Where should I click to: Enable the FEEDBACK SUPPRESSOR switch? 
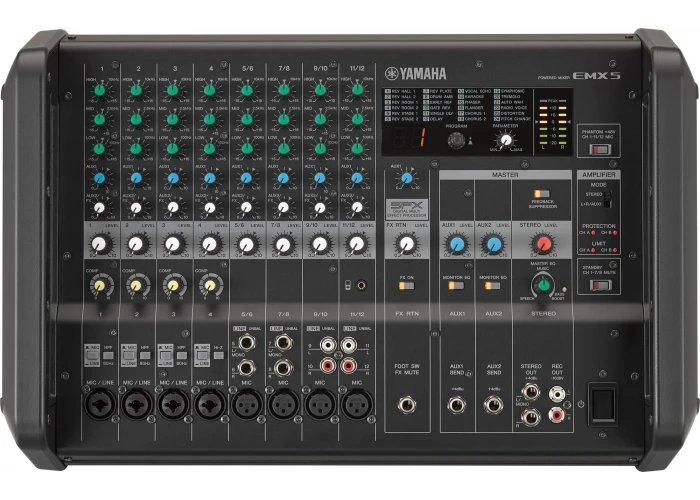pos(542,194)
